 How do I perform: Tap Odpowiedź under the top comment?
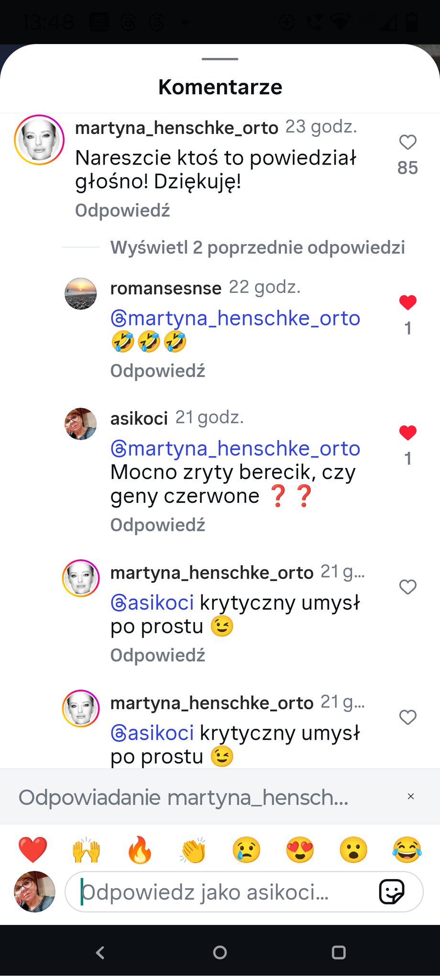[122, 211]
